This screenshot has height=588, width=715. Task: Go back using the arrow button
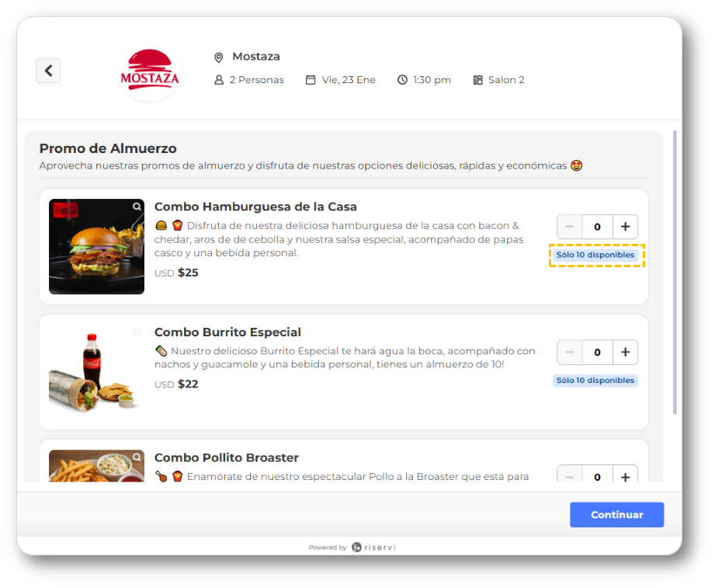(x=48, y=71)
